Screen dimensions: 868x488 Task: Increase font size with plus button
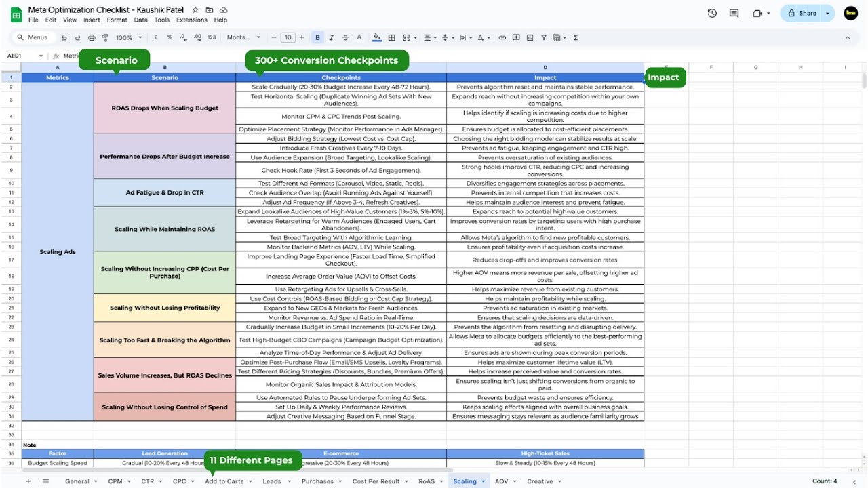(x=302, y=38)
